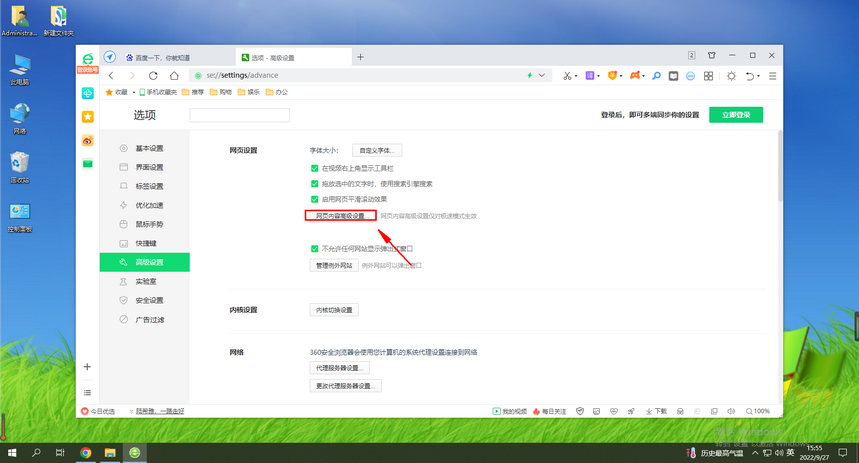
Task: Expand the dropdown arrow beside purple extension
Action: tap(598, 76)
